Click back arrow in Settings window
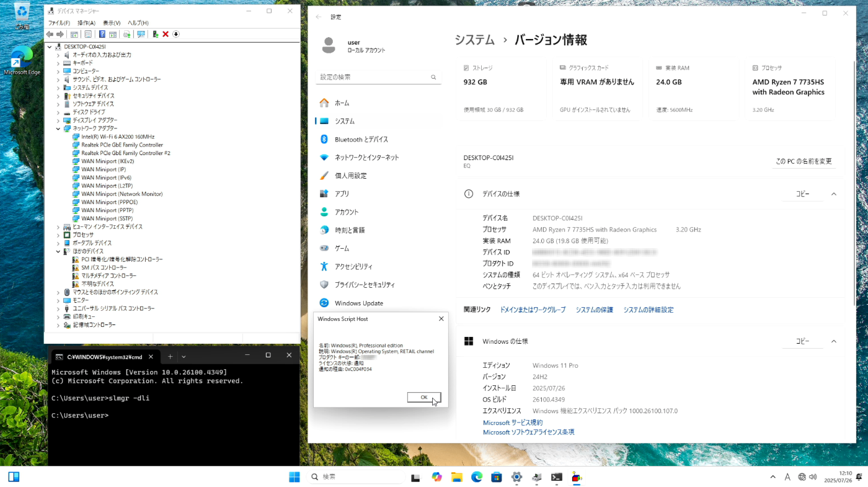Screen dimensions: 868x487 [x=319, y=17]
